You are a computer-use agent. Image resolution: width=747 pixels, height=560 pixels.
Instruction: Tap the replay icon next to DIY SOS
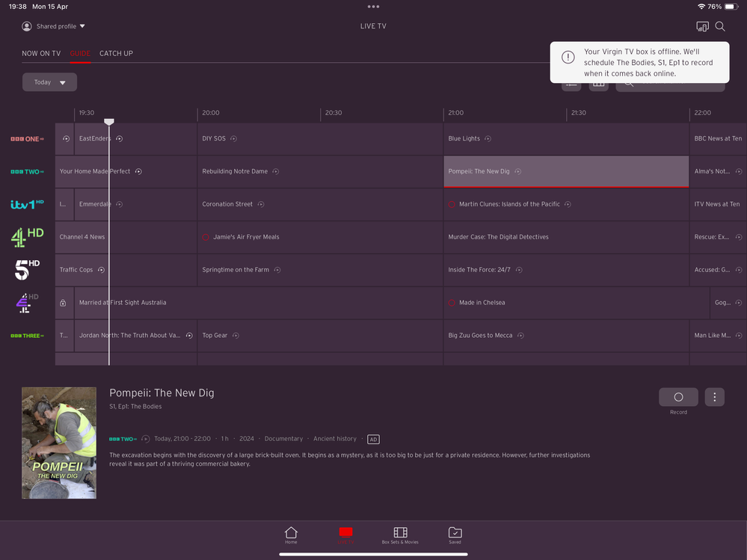tap(233, 138)
